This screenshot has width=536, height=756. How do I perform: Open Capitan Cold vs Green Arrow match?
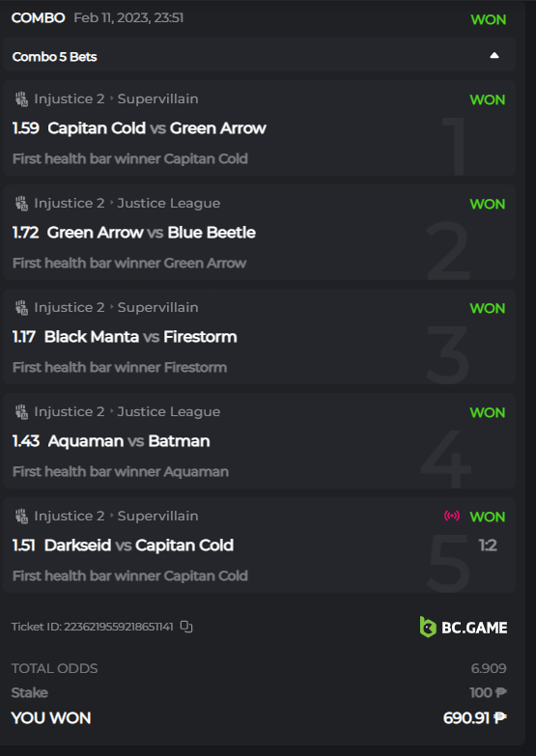click(x=156, y=128)
